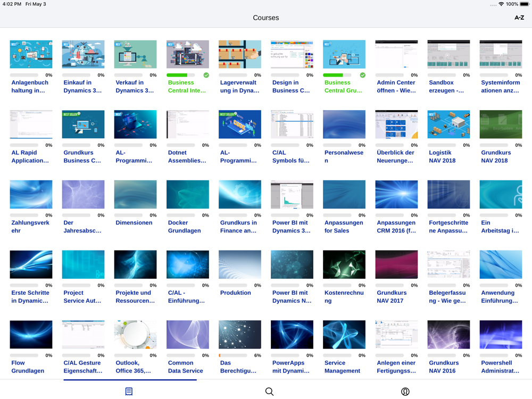This screenshot has height=399, width=532.
Task: Open the Power BI mit Dynamics N… title
Action: tap(292, 296)
